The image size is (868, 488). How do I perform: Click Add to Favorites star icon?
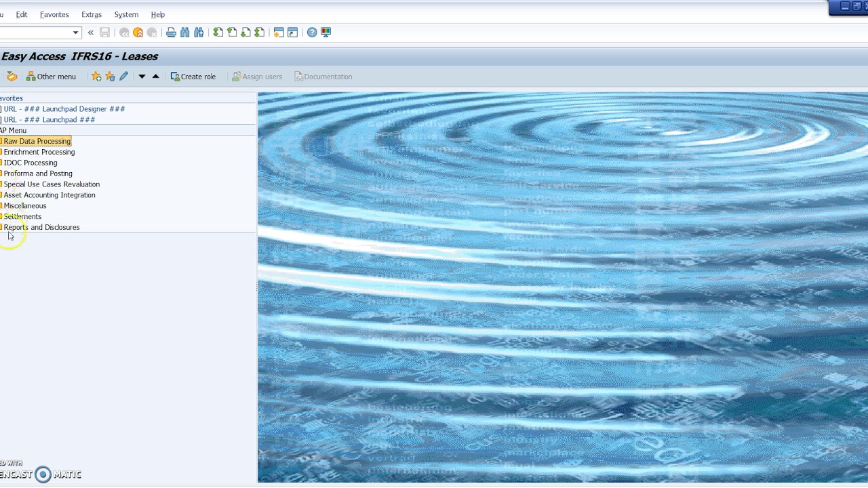[x=96, y=77]
